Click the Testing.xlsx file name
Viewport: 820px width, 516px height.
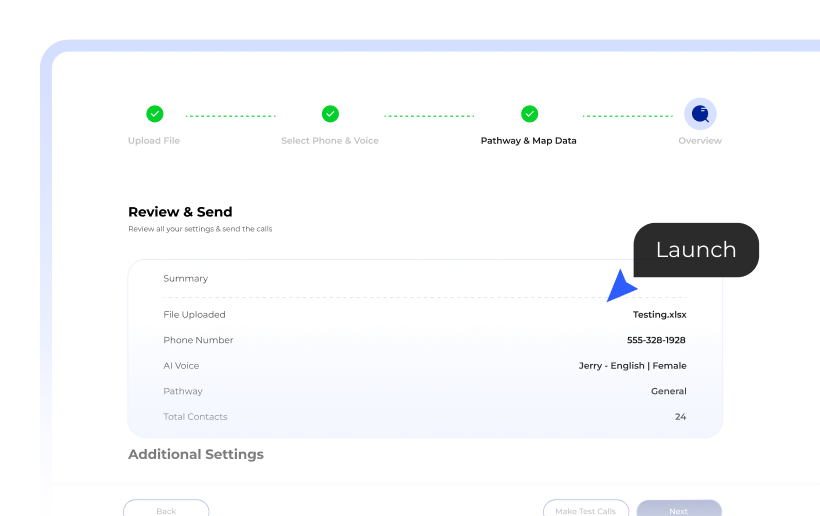659,315
